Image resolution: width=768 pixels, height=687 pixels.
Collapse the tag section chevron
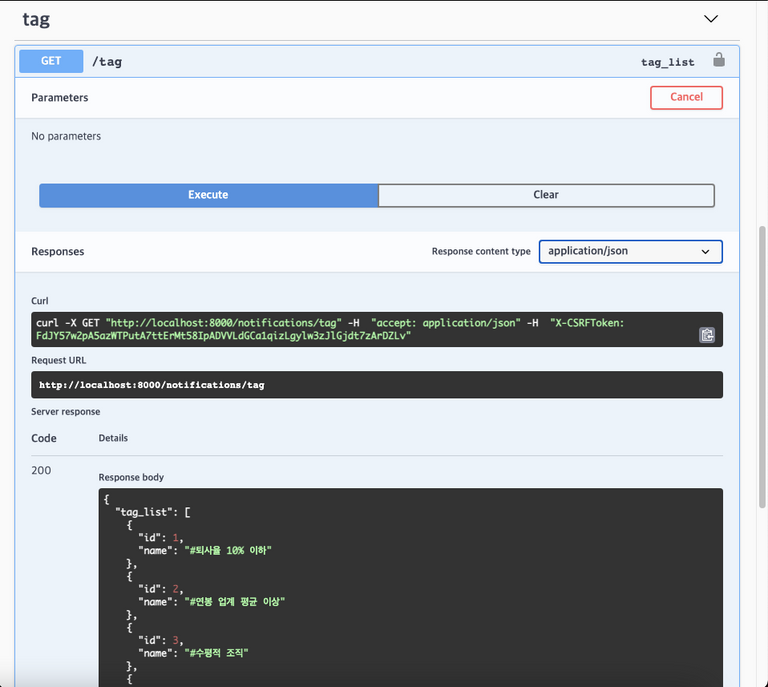711,19
